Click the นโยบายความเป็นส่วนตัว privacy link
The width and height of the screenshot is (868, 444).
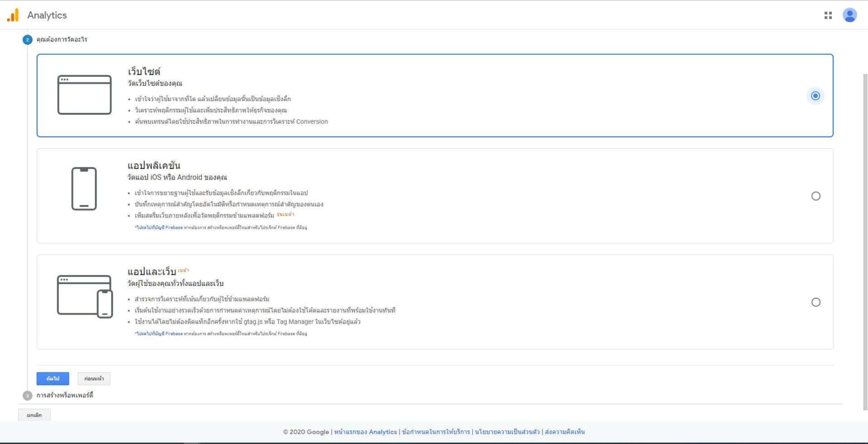508,432
